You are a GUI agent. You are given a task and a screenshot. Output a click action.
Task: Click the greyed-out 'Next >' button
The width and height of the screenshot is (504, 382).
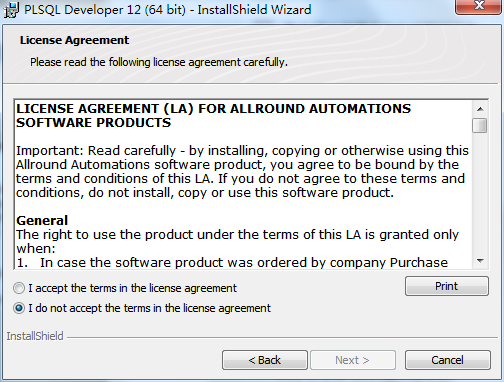point(353,360)
